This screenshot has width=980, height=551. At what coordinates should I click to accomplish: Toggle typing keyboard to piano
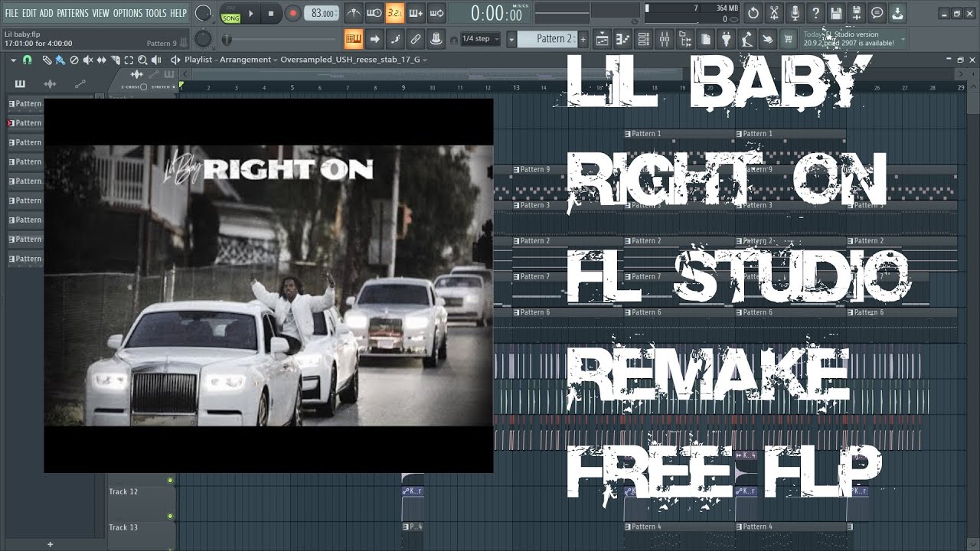pos(354,38)
